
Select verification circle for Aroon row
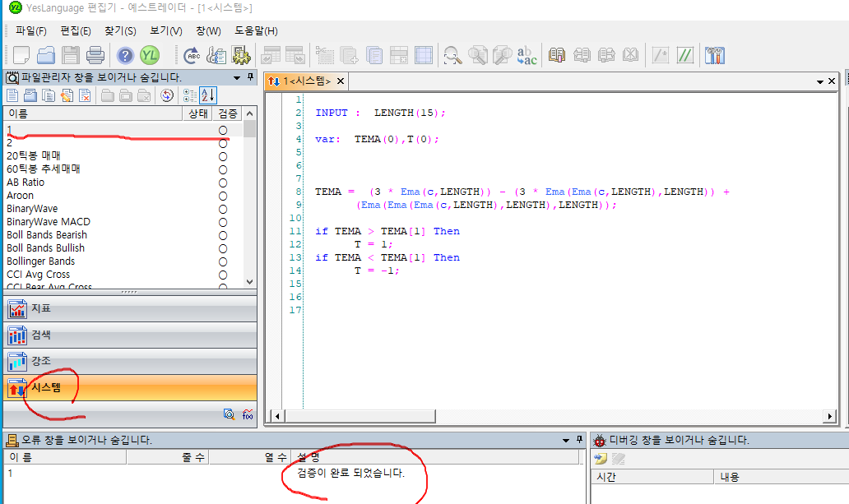pyautogui.click(x=222, y=196)
